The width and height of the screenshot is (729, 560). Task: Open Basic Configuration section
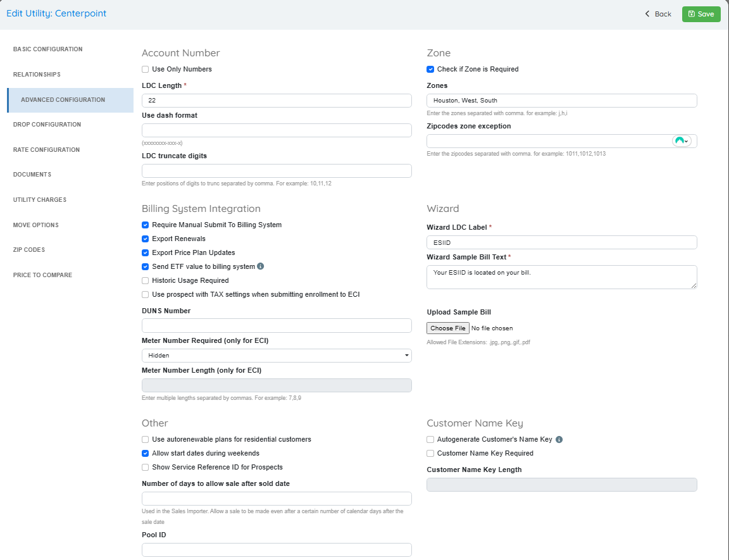[x=48, y=49]
